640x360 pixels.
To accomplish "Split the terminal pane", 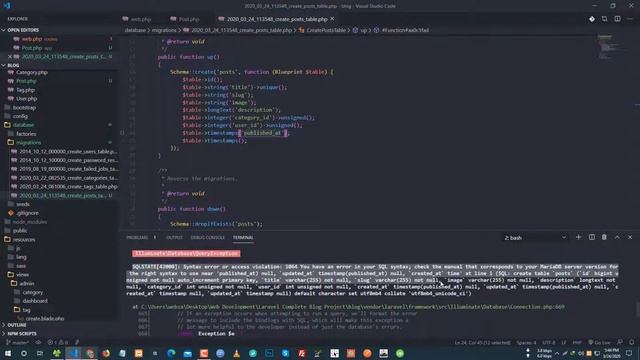I will [591, 237].
